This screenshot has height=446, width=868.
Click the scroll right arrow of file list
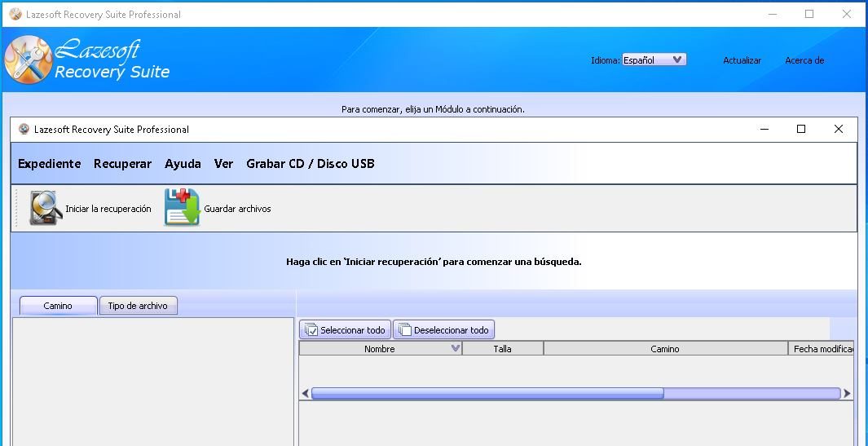(847, 393)
